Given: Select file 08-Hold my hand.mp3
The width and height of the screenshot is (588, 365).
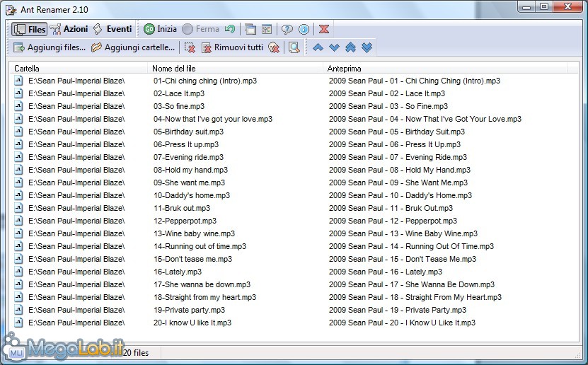Looking at the screenshot, I should [x=190, y=170].
